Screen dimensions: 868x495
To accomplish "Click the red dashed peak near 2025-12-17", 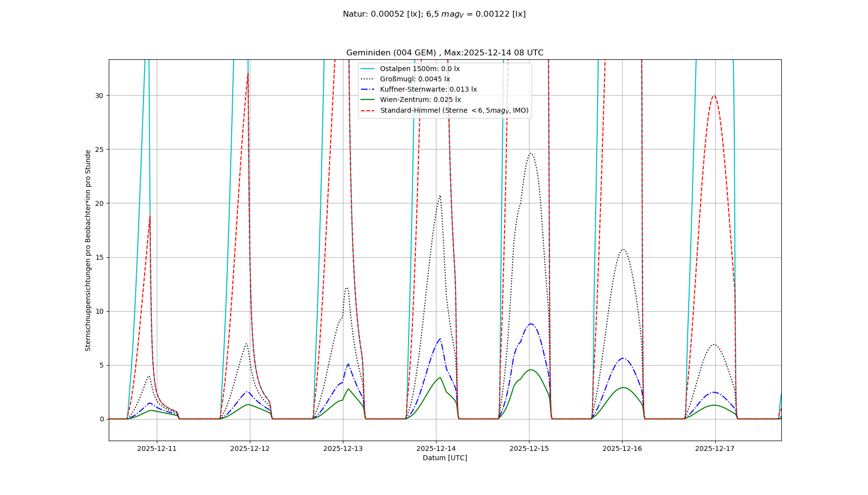I will (x=714, y=96).
